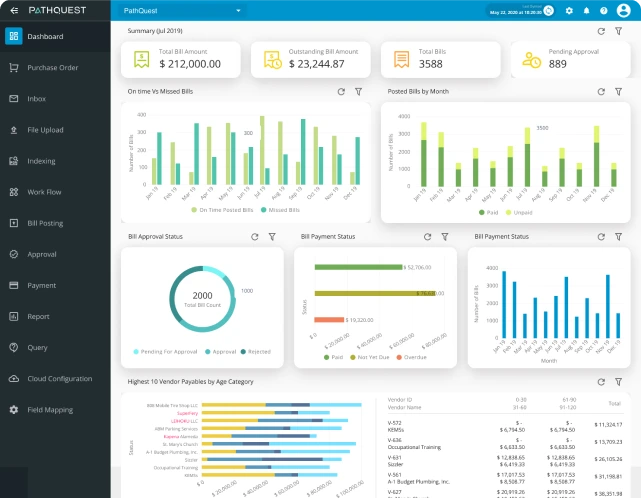Click the help question mark icon
This screenshot has width=641, height=498.
click(x=603, y=11)
